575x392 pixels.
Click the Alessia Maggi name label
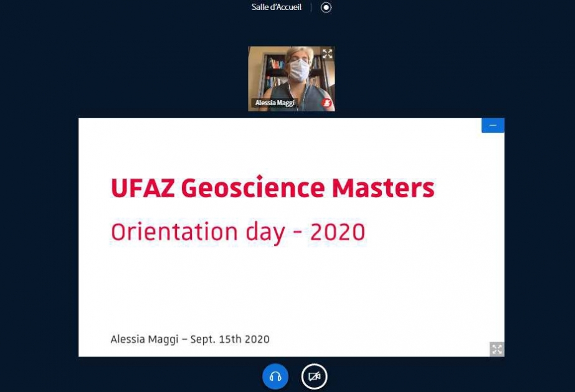[275, 103]
